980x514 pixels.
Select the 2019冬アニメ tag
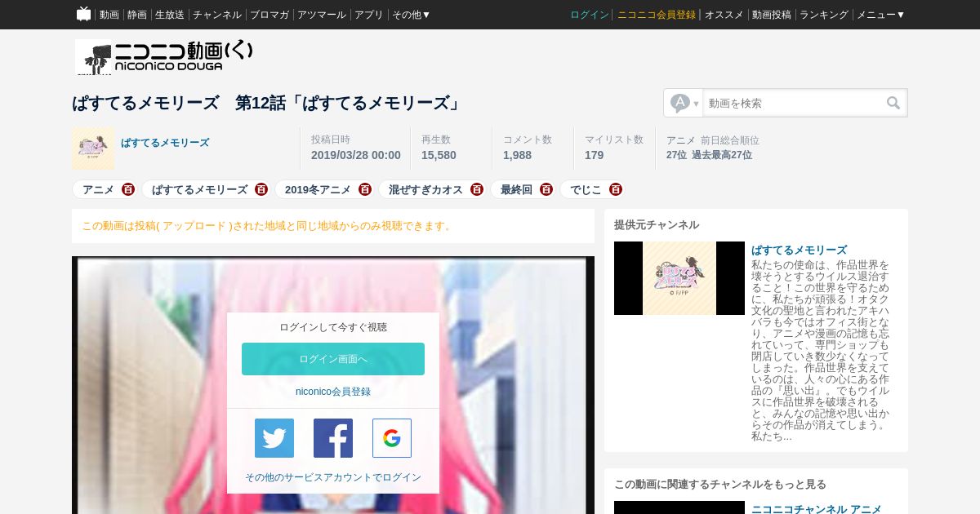pyautogui.click(x=318, y=189)
